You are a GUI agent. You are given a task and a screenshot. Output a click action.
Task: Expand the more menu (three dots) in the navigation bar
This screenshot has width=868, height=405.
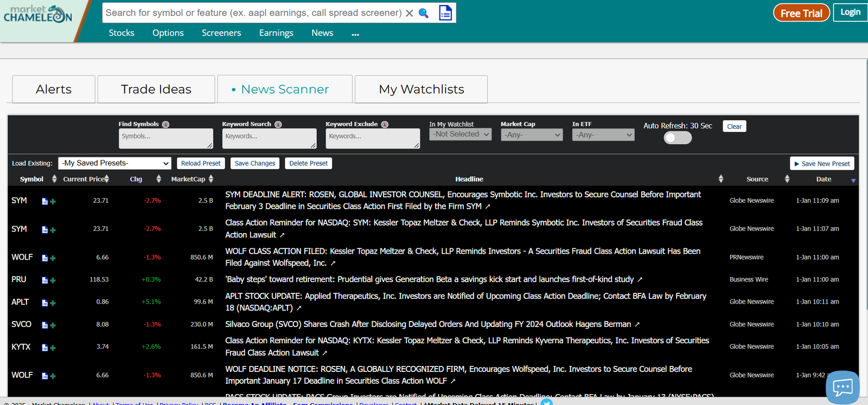click(355, 34)
